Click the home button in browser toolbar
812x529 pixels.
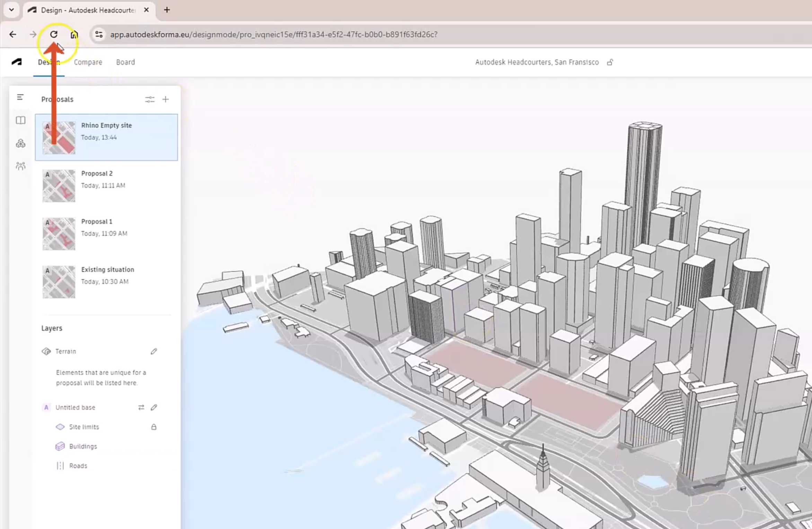(x=74, y=34)
